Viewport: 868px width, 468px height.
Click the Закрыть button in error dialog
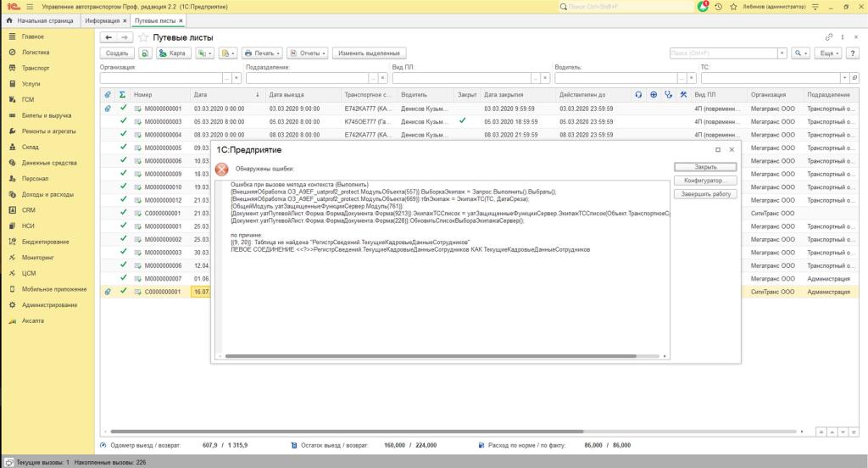pyautogui.click(x=705, y=167)
